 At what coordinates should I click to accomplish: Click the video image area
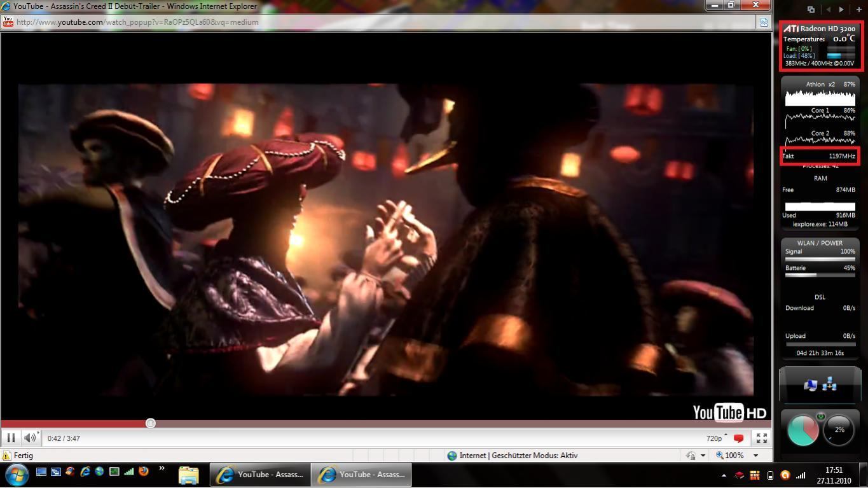pos(386,239)
